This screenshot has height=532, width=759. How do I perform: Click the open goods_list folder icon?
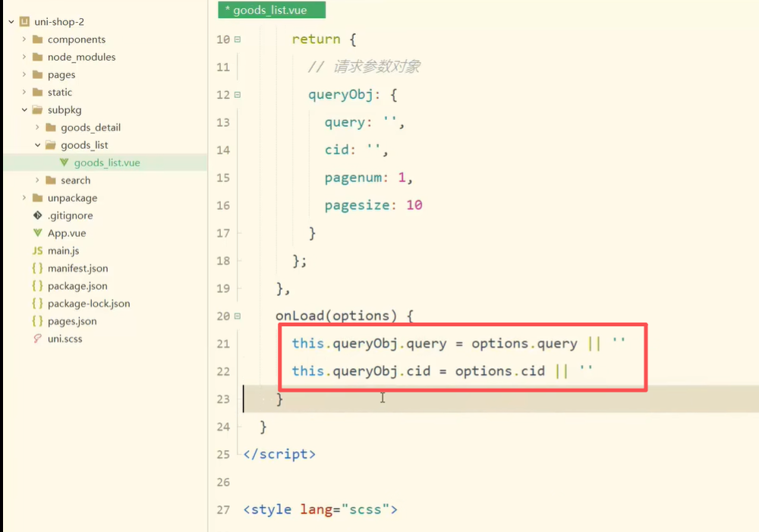pyautogui.click(x=50, y=145)
